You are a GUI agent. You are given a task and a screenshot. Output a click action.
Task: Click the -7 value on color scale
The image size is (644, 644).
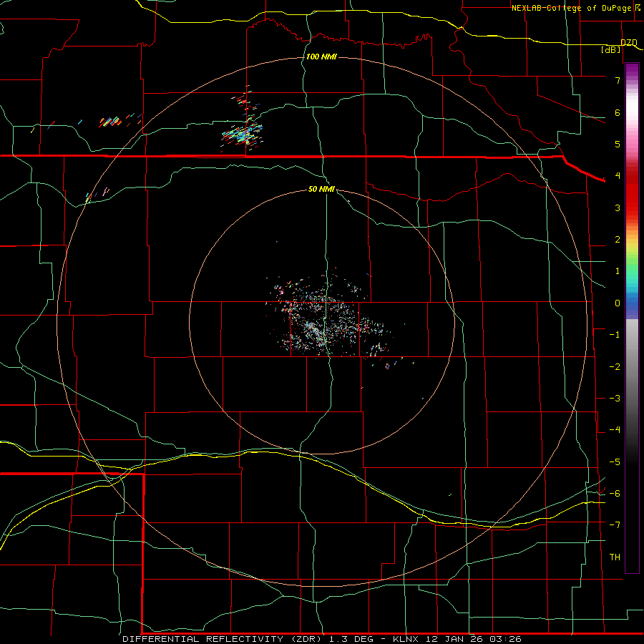coord(615,525)
